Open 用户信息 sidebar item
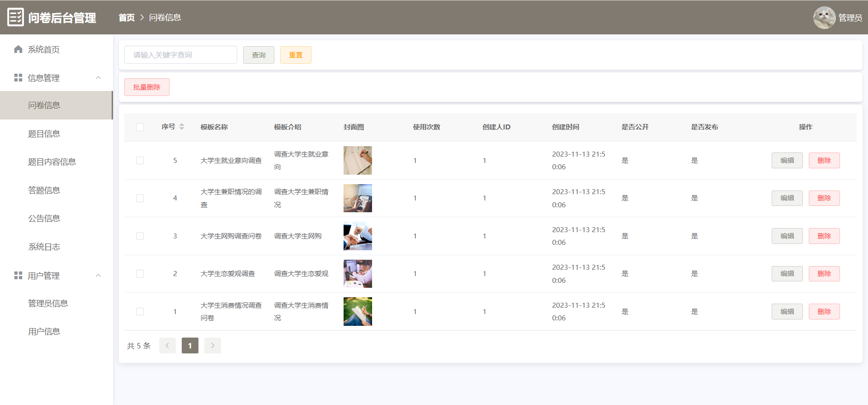This screenshot has height=405, width=868. point(57,332)
